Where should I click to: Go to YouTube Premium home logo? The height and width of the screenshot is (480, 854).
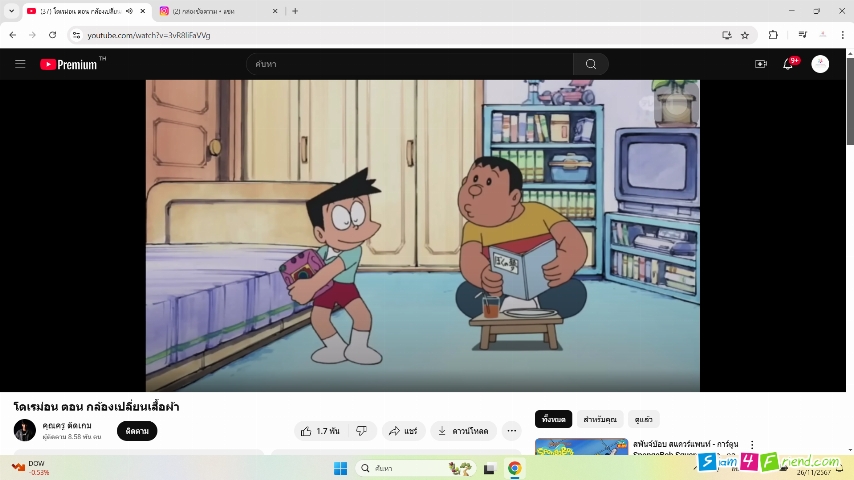click(x=69, y=64)
